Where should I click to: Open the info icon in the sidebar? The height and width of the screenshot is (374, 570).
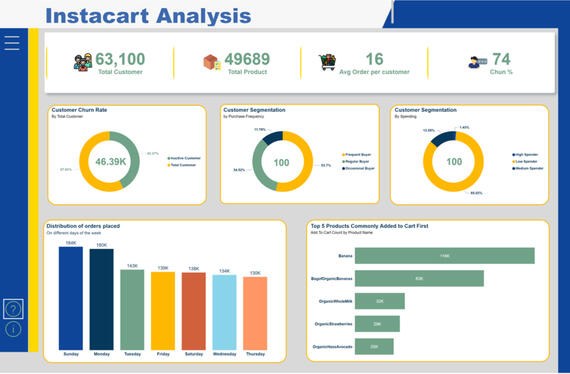tap(13, 329)
